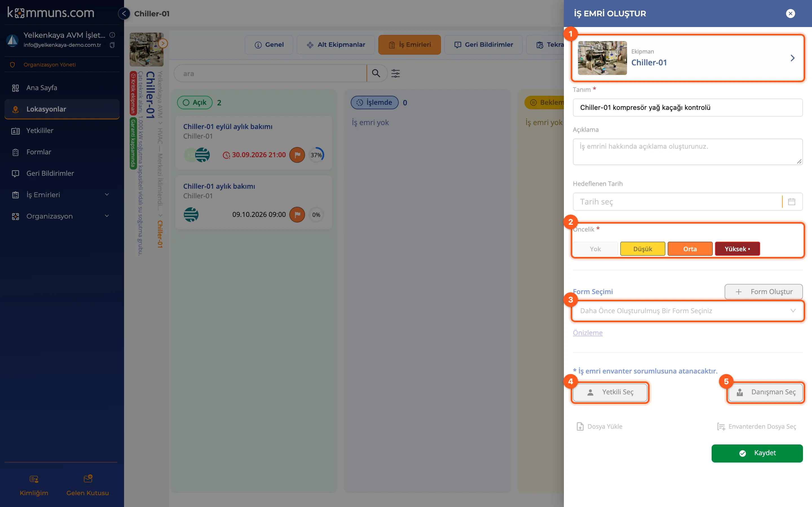Switch to the Alt Ekipmanlar tab

pos(336,45)
